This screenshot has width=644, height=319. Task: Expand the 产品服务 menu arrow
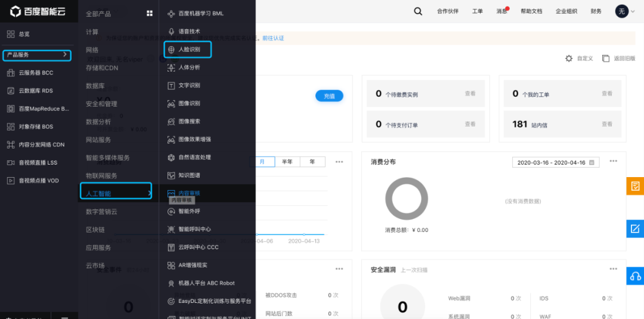click(x=65, y=55)
